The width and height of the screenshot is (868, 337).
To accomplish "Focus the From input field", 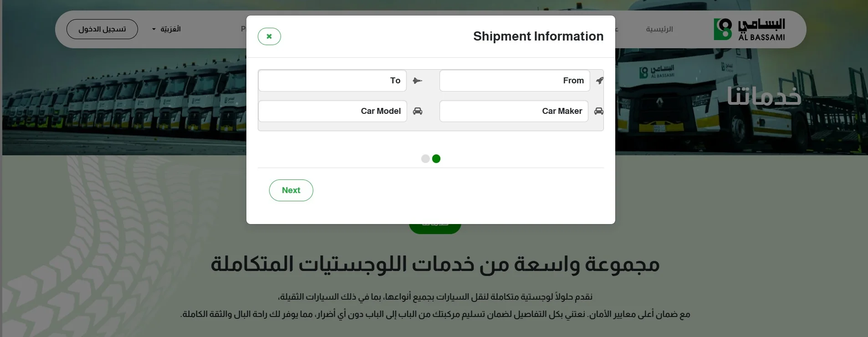I will (x=515, y=80).
